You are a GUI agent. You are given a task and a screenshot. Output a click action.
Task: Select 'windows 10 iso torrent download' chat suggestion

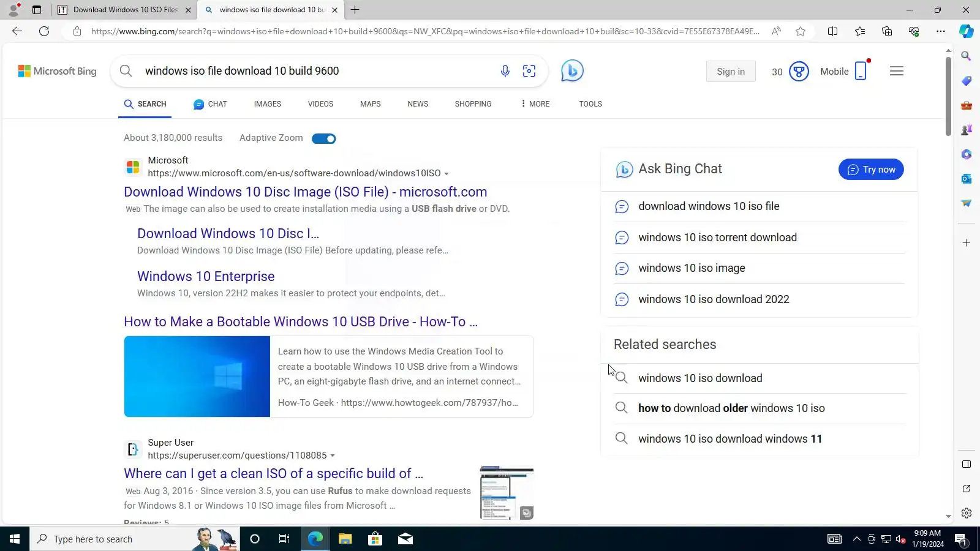pyautogui.click(x=718, y=238)
